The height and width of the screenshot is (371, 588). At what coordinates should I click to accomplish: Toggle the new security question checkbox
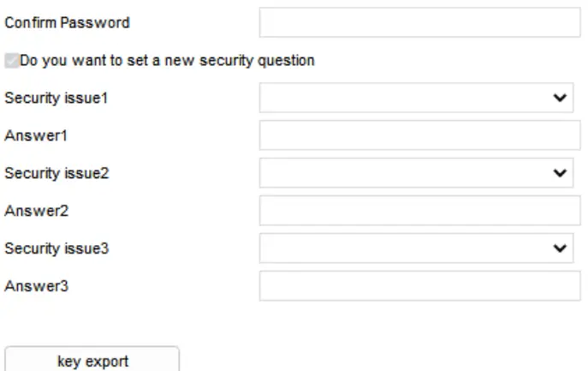coord(11,61)
